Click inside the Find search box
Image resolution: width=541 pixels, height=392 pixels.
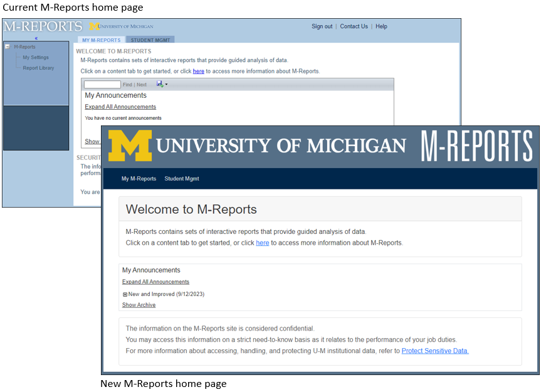(102, 84)
